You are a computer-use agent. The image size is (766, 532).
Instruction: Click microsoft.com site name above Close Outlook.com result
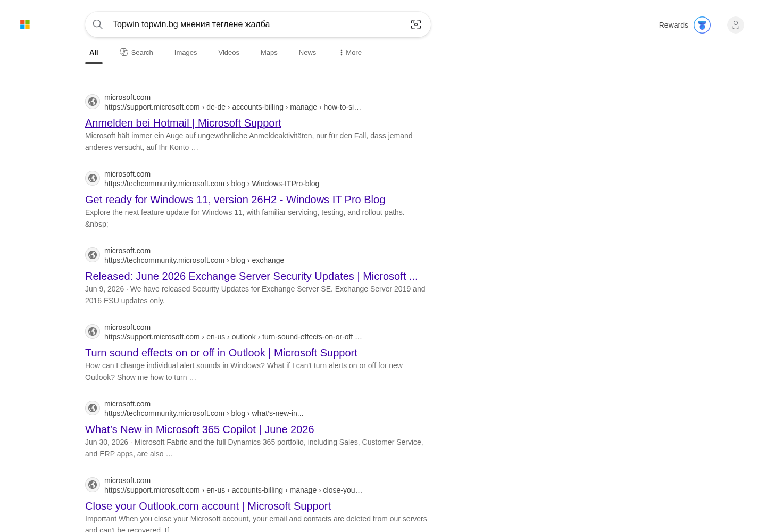(x=128, y=480)
